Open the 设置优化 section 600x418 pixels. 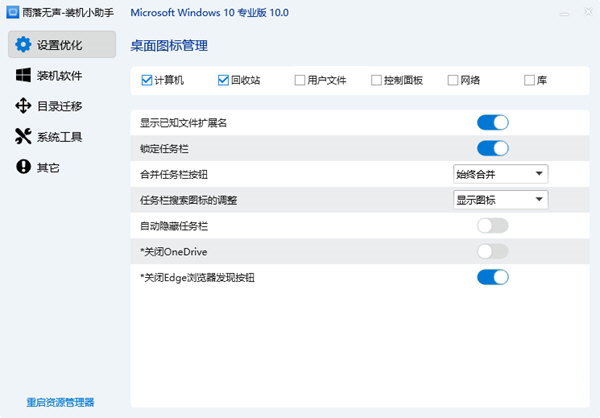[x=62, y=44]
